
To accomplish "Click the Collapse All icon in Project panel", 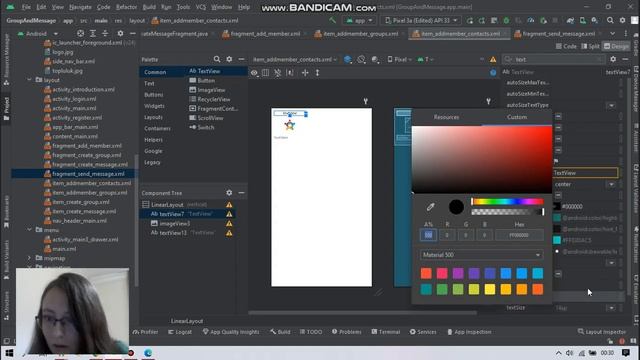I will coord(105,33).
